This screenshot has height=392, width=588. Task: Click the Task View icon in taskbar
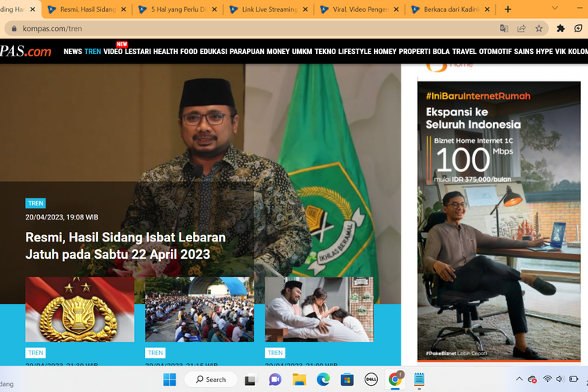(251, 379)
